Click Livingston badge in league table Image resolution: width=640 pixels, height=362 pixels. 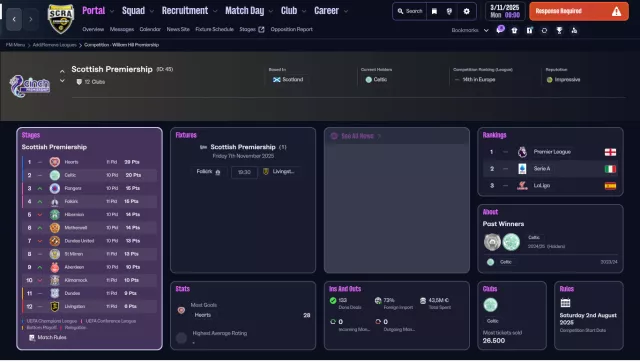pyautogui.click(x=54, y=306)
